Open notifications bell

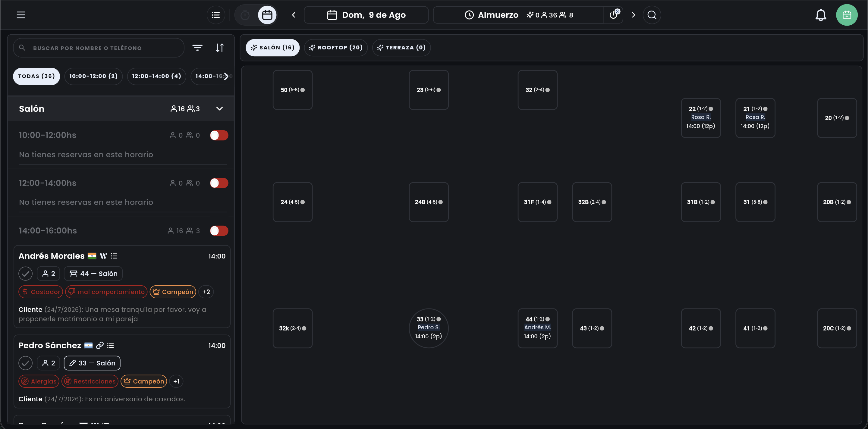[820, 15]
